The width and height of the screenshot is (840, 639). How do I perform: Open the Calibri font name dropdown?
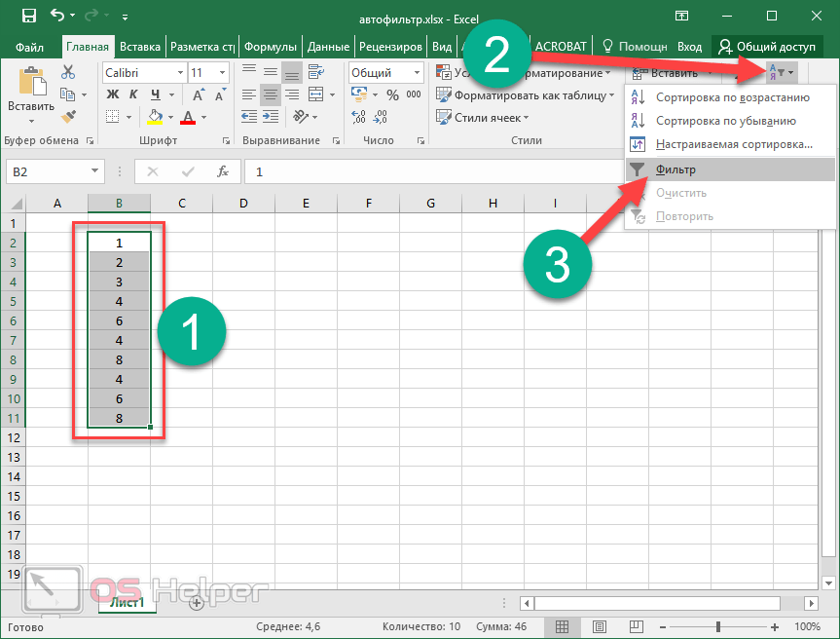point(180,73)
